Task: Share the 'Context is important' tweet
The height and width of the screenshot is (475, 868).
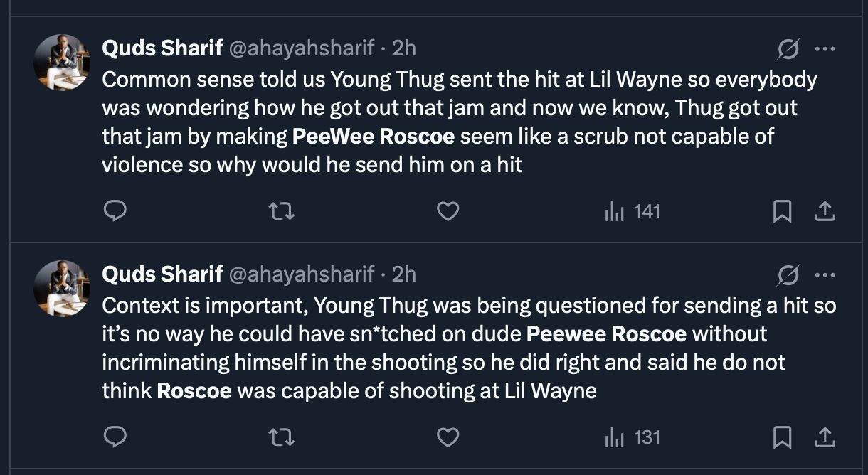Action: pos(824,437)
